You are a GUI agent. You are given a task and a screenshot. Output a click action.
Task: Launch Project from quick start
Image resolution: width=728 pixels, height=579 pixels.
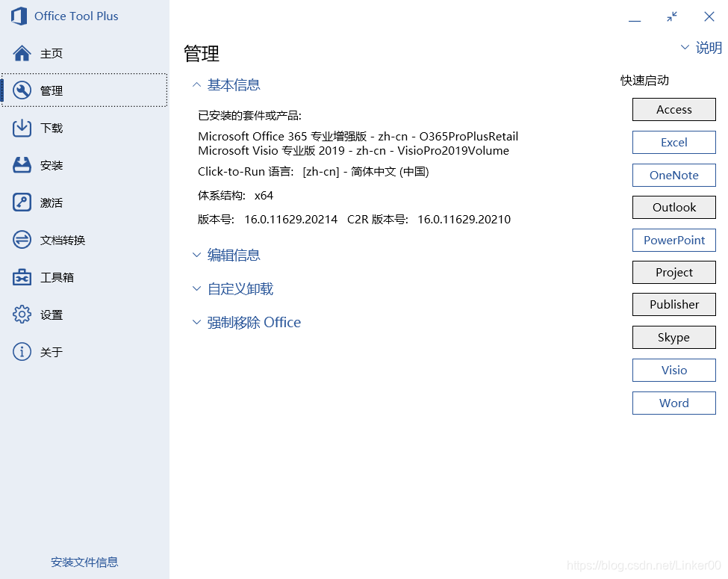coord(674,272)
